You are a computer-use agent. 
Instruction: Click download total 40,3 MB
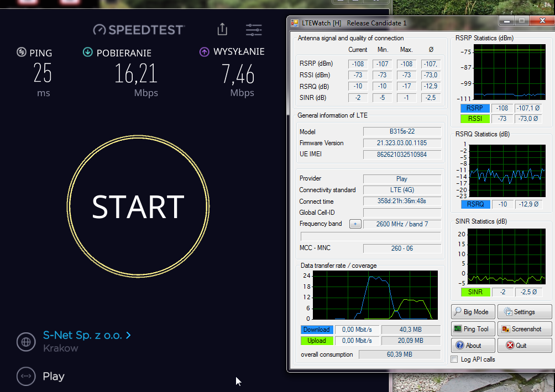(x=411, y=330)
